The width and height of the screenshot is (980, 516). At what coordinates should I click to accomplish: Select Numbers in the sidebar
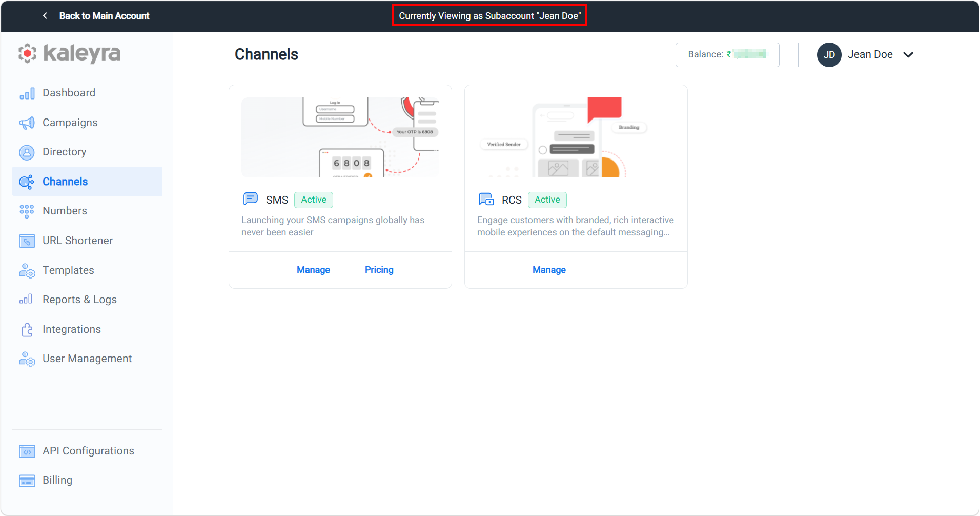click(65, 211)
